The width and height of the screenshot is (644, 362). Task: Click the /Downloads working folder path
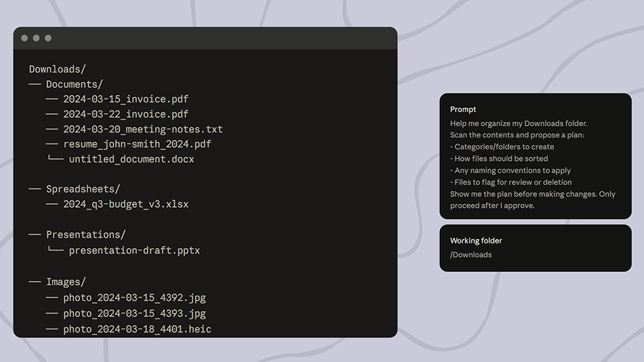471,255
